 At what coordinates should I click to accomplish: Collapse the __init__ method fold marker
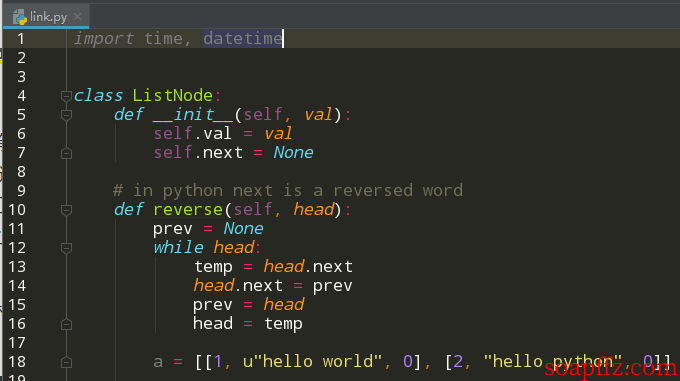tap(66, 115)
